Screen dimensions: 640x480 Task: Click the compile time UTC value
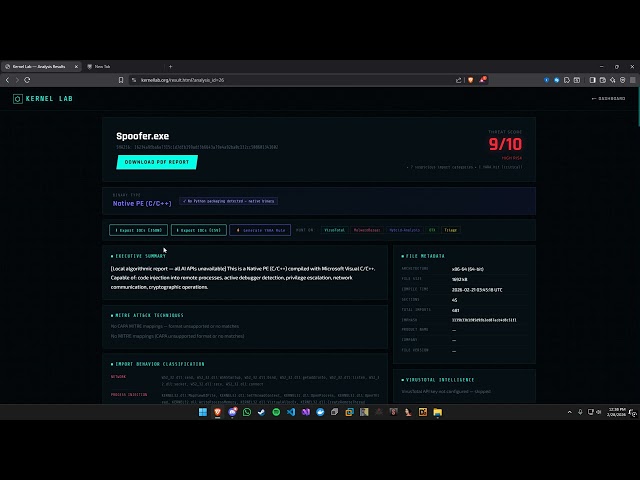(x=477, y=290)
